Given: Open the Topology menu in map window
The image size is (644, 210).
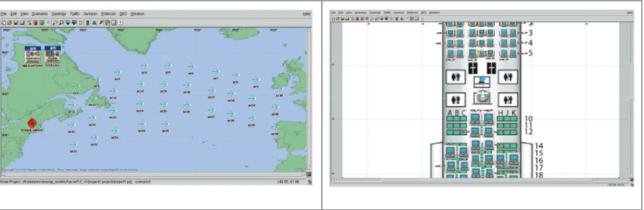Looking at the screenshot, I should coord(59,14).
